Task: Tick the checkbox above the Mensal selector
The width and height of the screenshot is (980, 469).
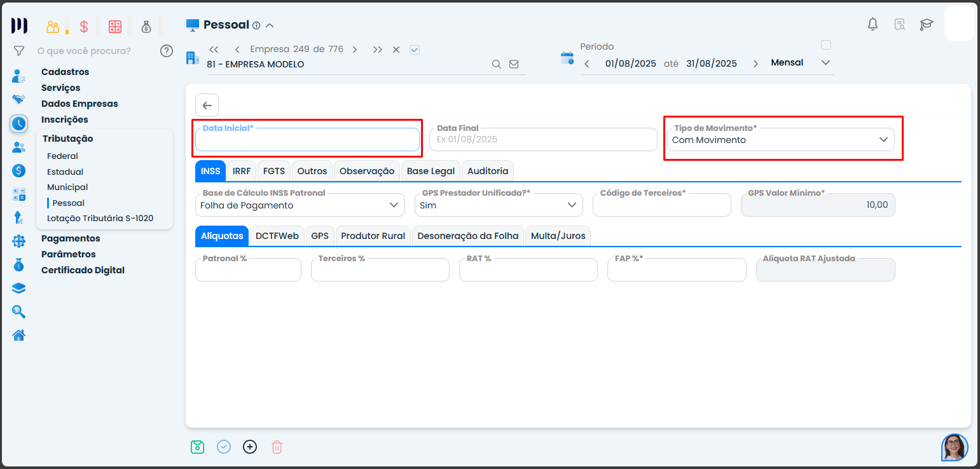Action: pyautogui.click(x=826, y=45)
